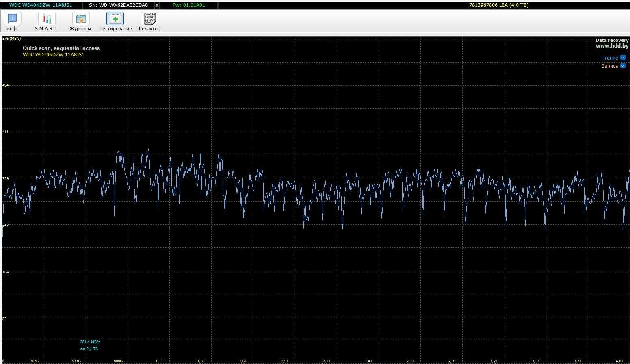Click the 2,4T axis label

point(368,361)
